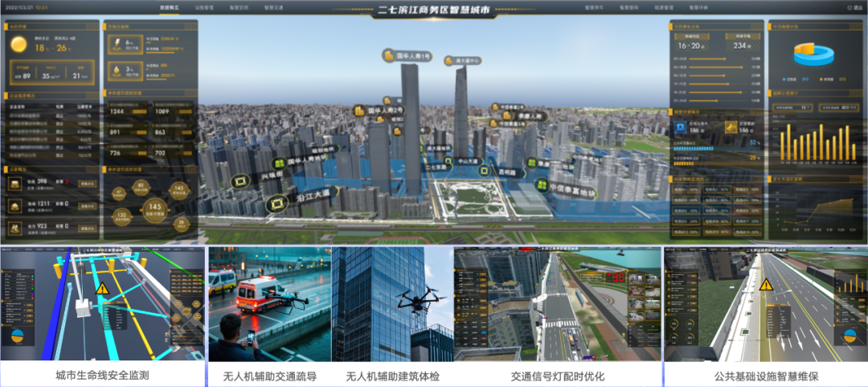Click the warning triangle on pipeline view

point(102,288)
